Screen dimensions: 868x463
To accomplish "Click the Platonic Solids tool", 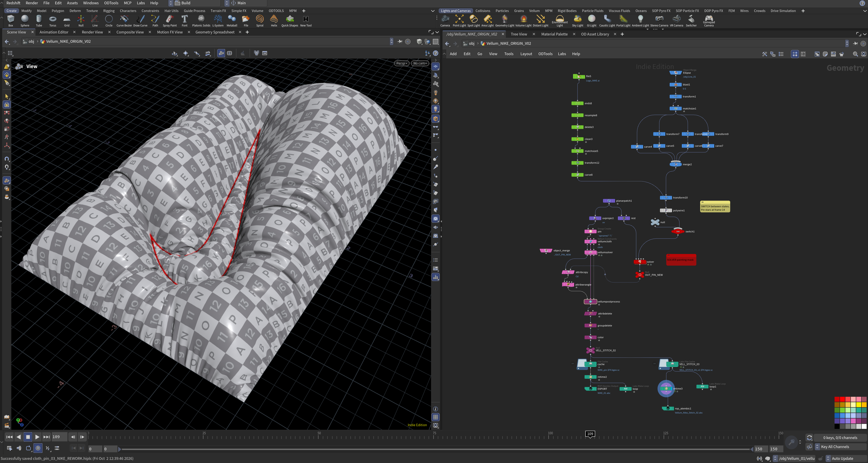I will pyautogui.click(x=201, y=21).
